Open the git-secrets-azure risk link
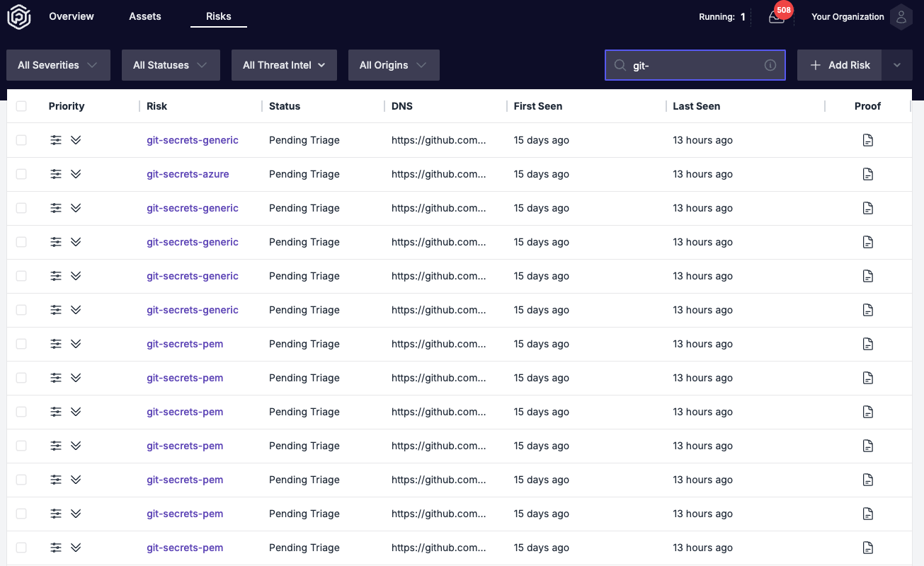The height and width of the screenshot is (566, 924). [188, 174]
